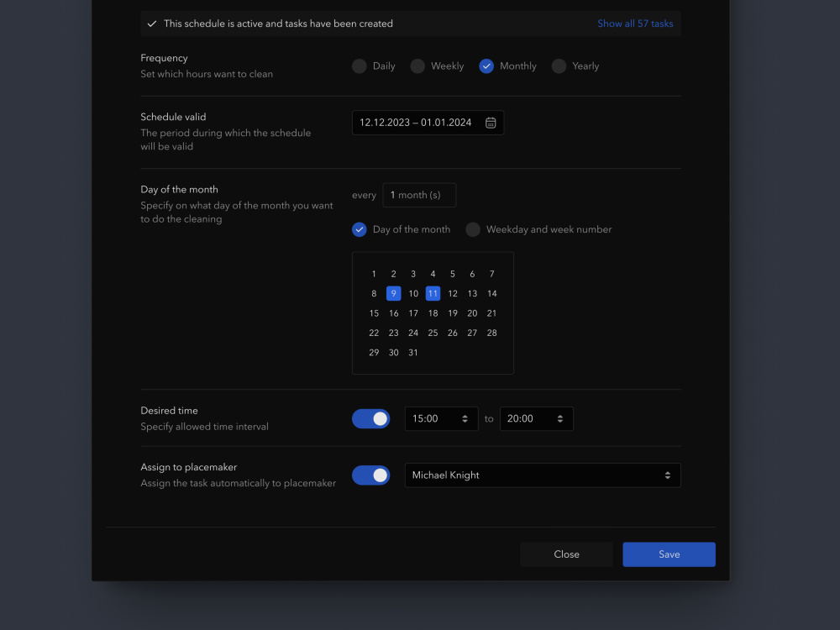840x630 pixels.
Task: Click the checkmark icon in active schedule banner
Action: [152, 24]
